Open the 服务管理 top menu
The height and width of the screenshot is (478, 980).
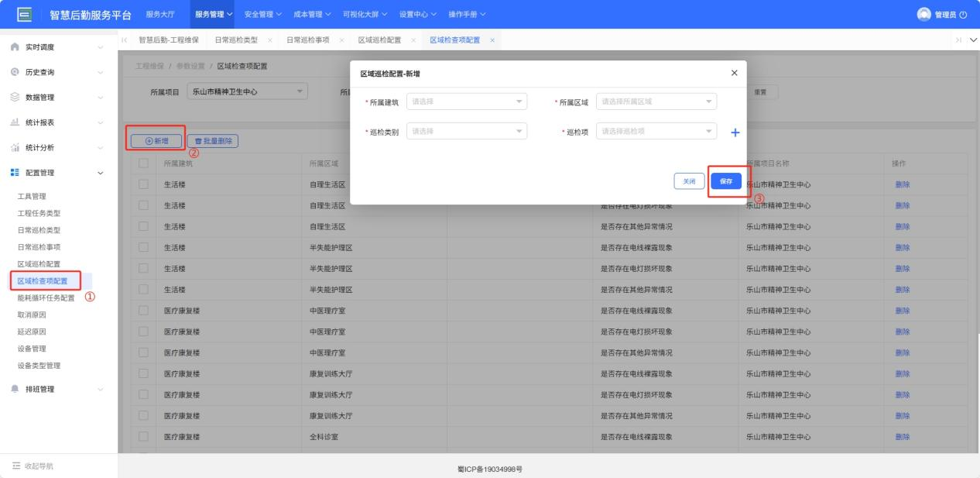[214, 15]
